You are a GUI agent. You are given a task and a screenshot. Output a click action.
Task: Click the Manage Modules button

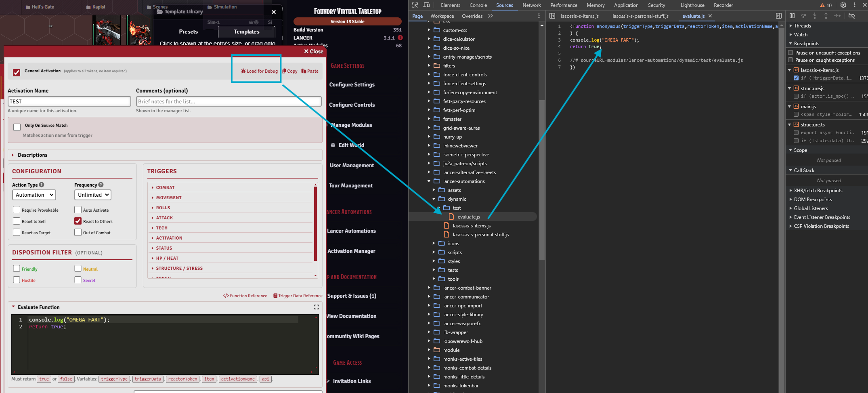(351, 125)
